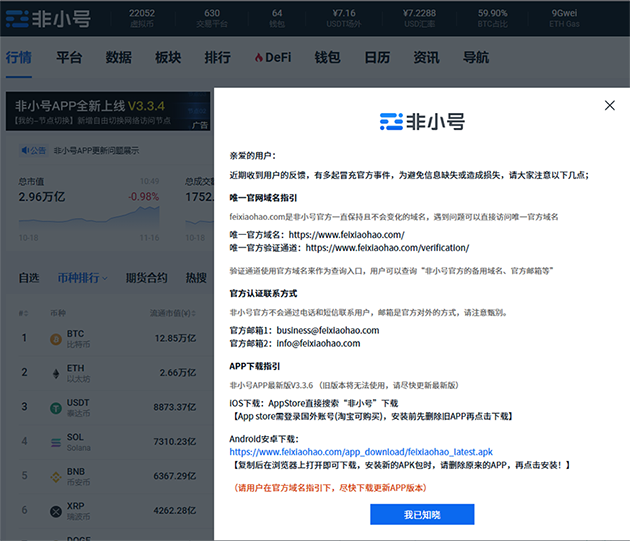Click the 我已知晓 confirmation button
The width and height of the screenshot is (630, 541).
[422, 514]
